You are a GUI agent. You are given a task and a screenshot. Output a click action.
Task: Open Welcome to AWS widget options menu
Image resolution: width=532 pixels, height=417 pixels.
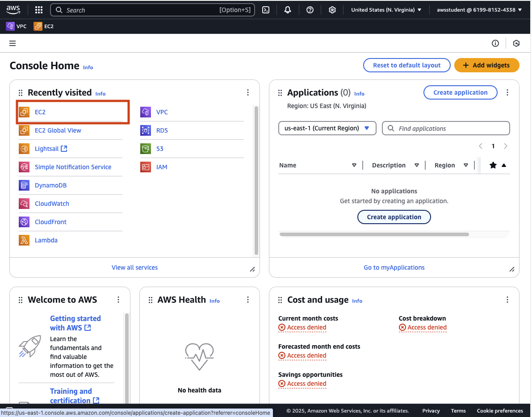point(118,300)
